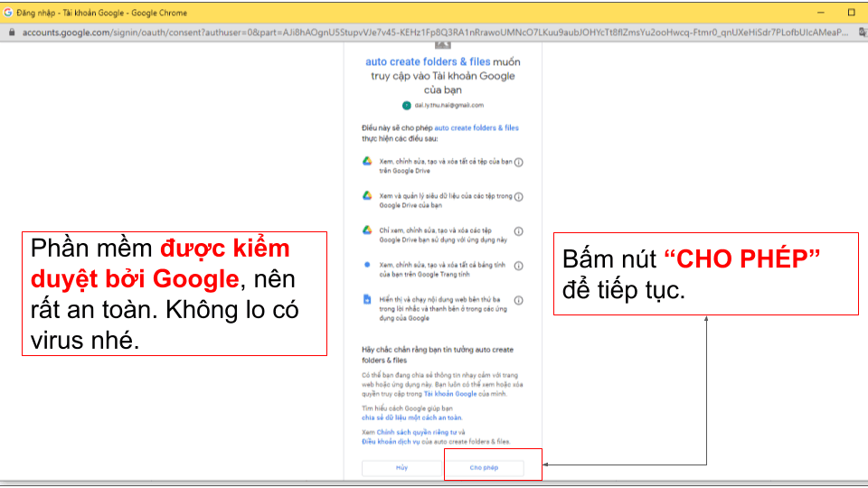Open info icon beside Drive metadata permission
The height and width of the screenshot is (488, 868).
pyautogui.click(x=519, y=197)
